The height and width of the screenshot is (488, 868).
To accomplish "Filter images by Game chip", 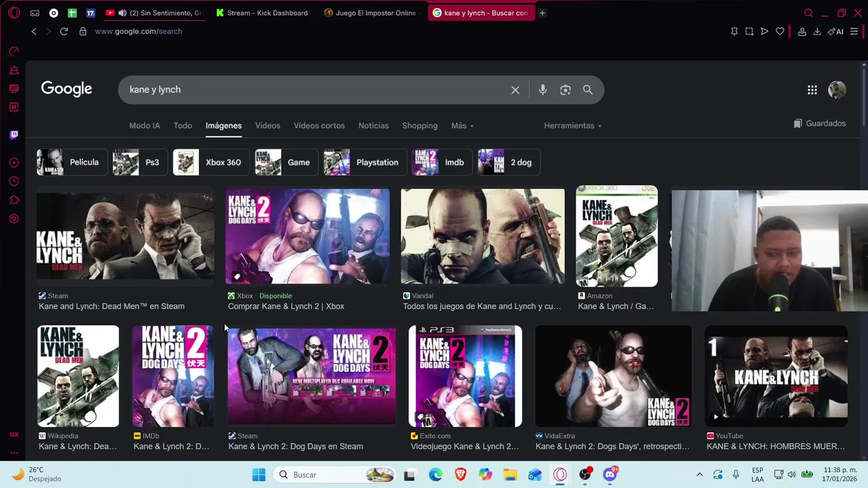I will tap(286, 162).
